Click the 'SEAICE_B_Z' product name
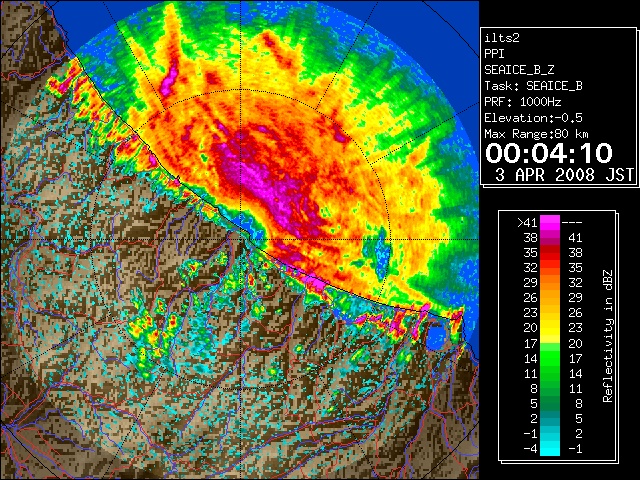 click(x=519, y=70)
